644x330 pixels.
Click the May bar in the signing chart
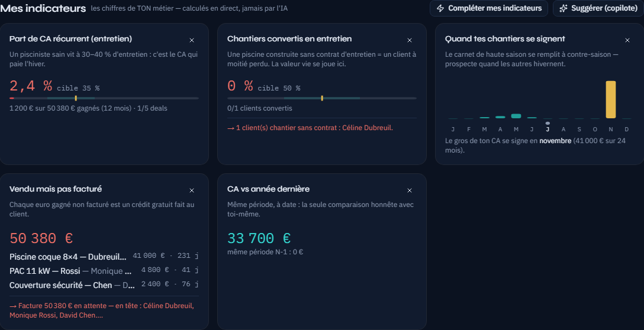(x=516, y=116)
